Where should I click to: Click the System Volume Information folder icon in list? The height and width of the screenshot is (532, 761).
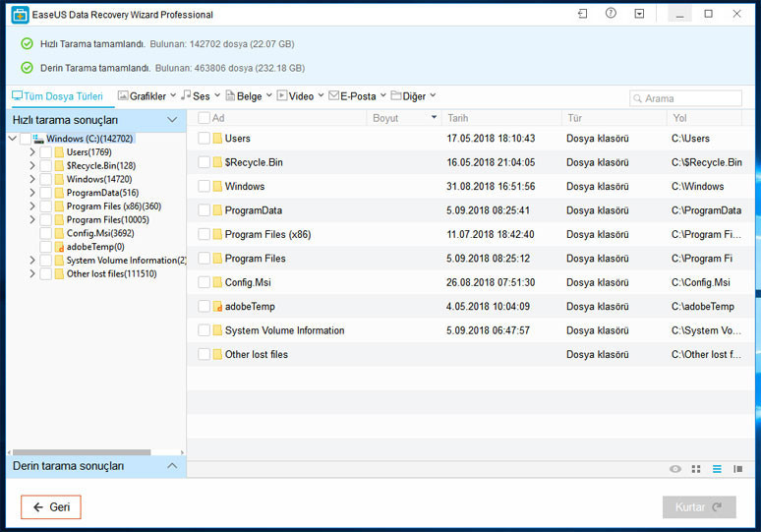(217, 330)
